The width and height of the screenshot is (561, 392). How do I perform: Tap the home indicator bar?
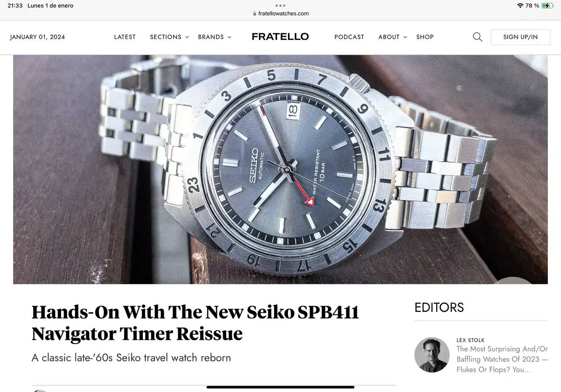click(280, 387)
